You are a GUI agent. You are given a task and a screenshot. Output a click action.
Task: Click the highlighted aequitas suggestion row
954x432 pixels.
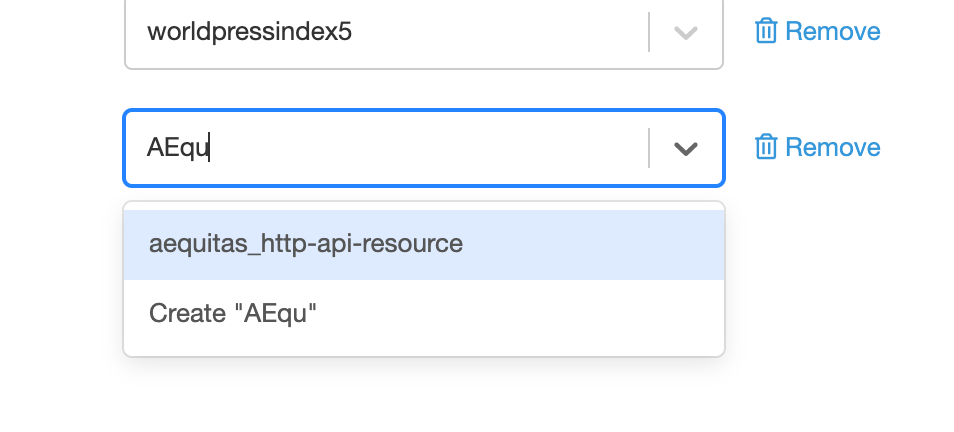(423, 245)
